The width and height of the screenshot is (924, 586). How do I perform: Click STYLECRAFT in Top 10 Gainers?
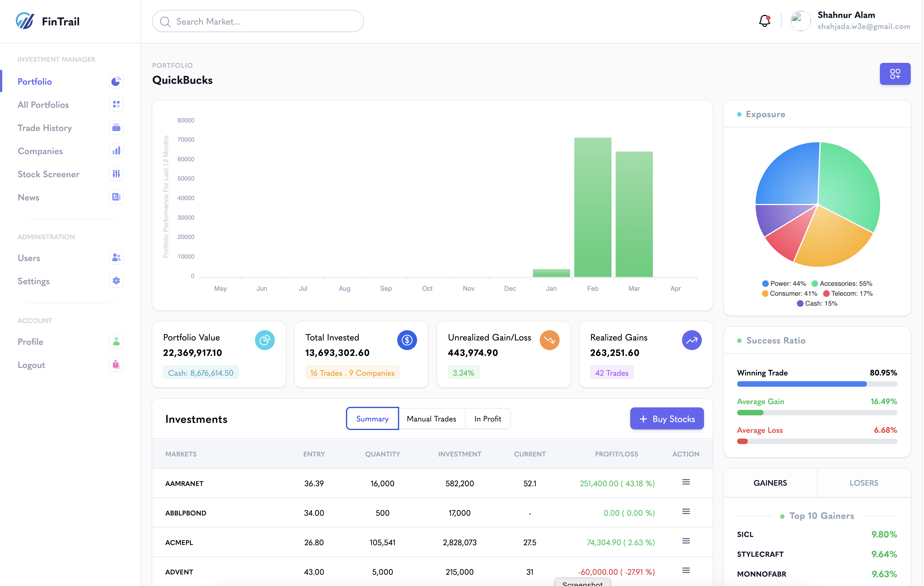760,555
